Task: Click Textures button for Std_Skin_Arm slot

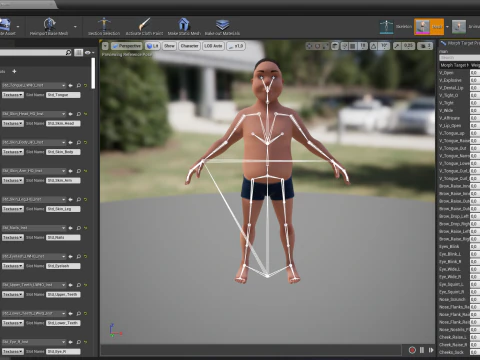Action: [13, 180]
